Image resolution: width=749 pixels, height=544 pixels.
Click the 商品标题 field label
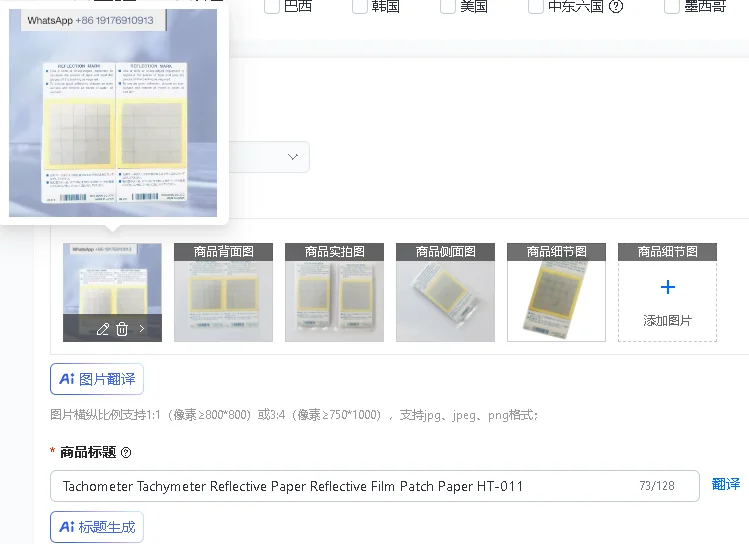tap(88, 452)
